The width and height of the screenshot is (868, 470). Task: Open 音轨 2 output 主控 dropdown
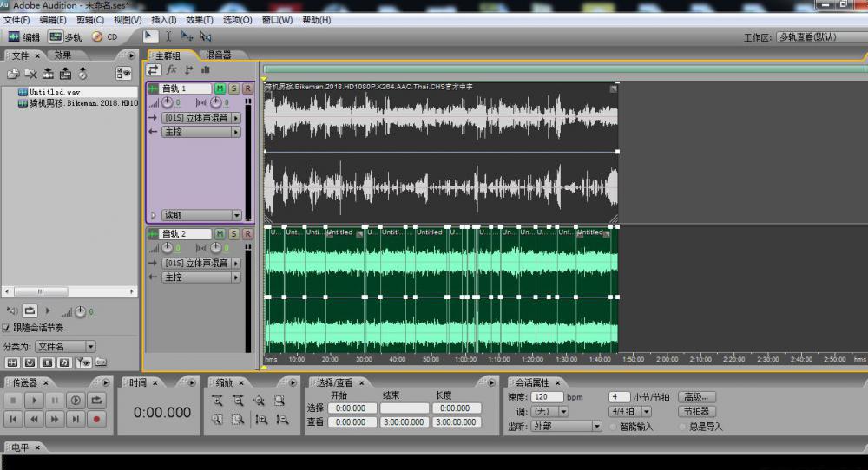201,277
